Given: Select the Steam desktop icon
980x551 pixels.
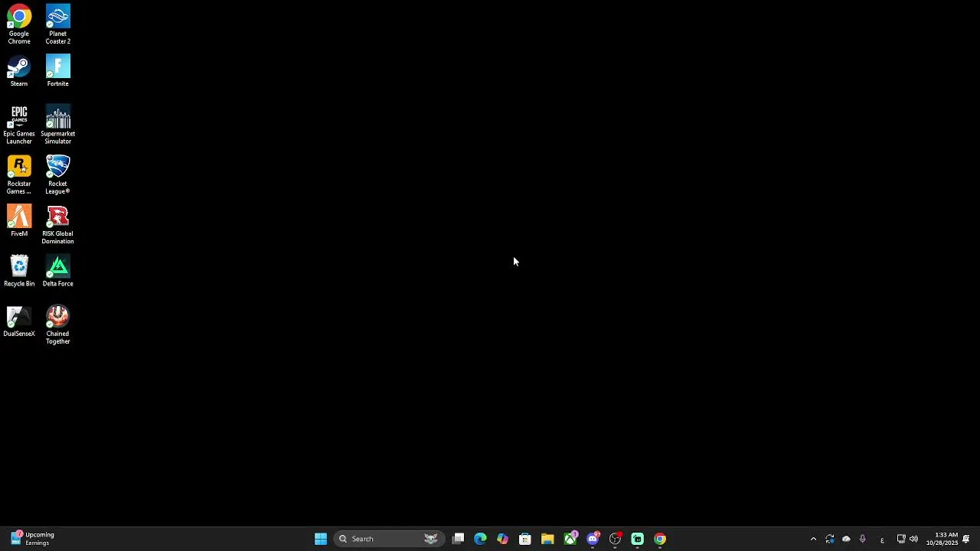Looking at the screenshot, I should [19, 71].
